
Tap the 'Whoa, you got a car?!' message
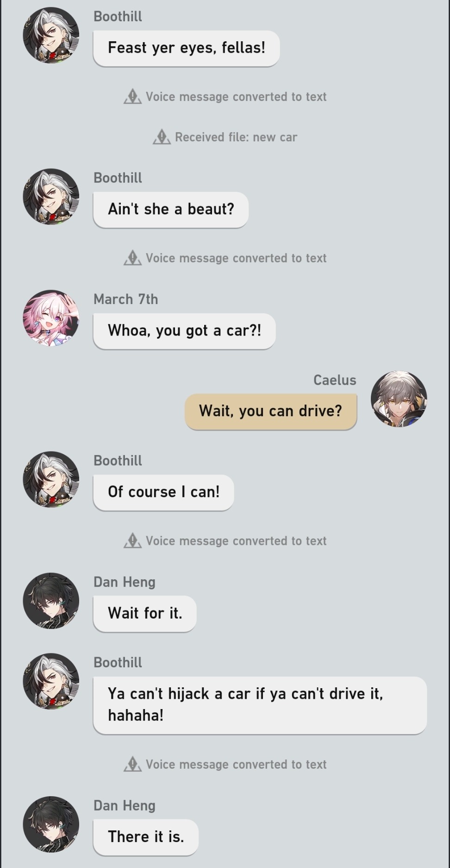(184, 331)
